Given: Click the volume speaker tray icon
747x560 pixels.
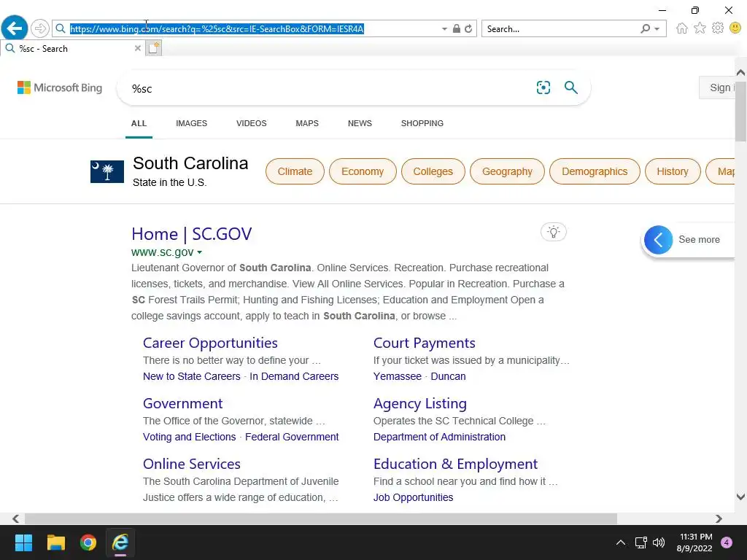Looking at the screenshot, I should coord(659,542).
